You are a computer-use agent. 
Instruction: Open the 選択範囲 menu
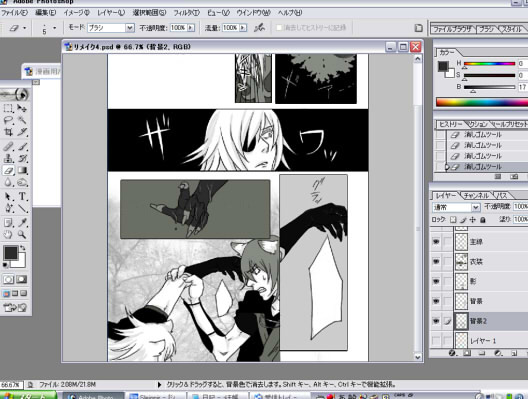149,13
